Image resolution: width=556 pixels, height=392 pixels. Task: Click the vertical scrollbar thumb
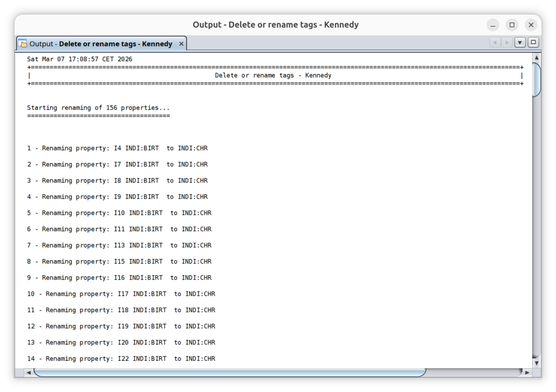(536, 79)
